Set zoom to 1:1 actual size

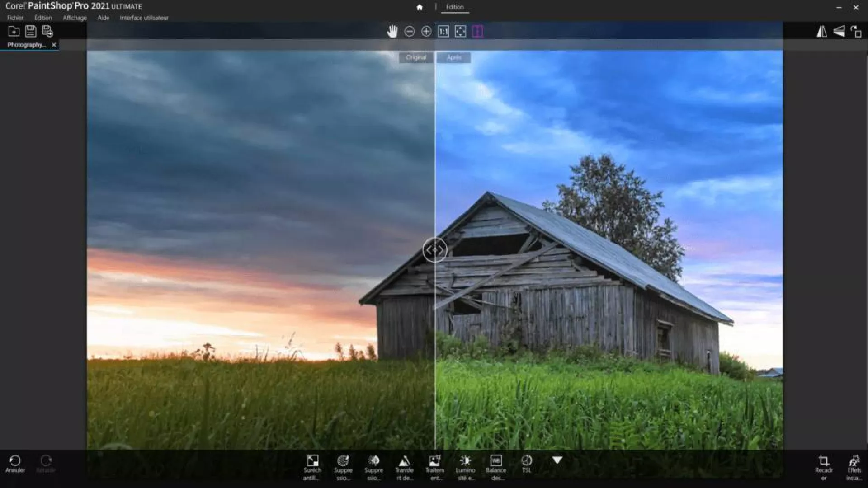point(443,31)
